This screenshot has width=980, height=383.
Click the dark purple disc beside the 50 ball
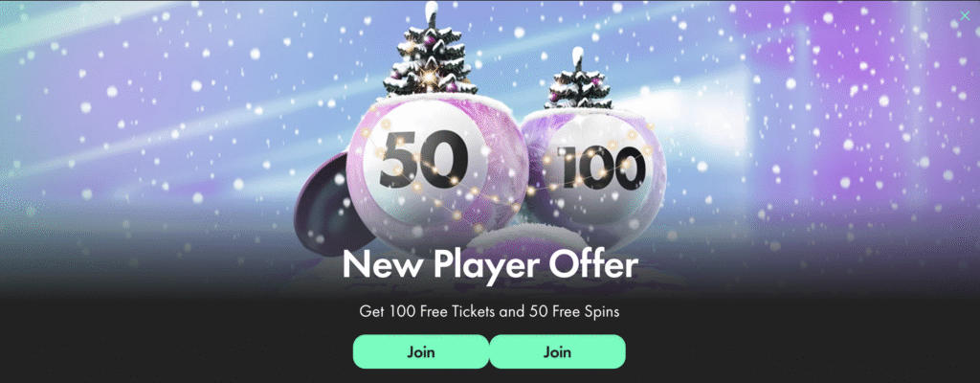(327, 204)
